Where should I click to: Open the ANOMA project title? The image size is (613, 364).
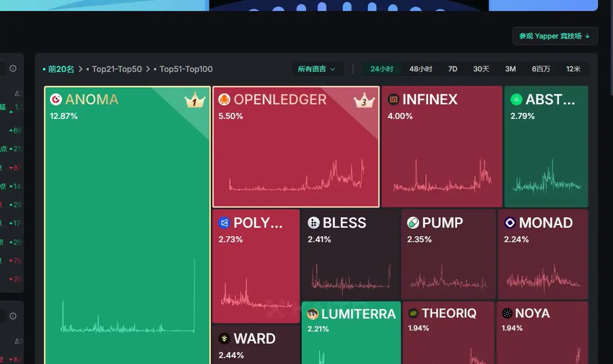click(x=92, y=100)
